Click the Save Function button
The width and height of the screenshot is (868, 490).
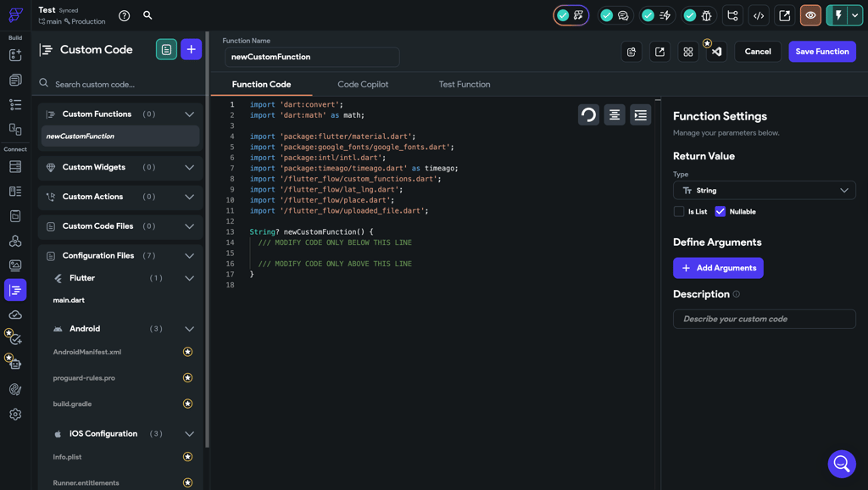tap(822, 52)
